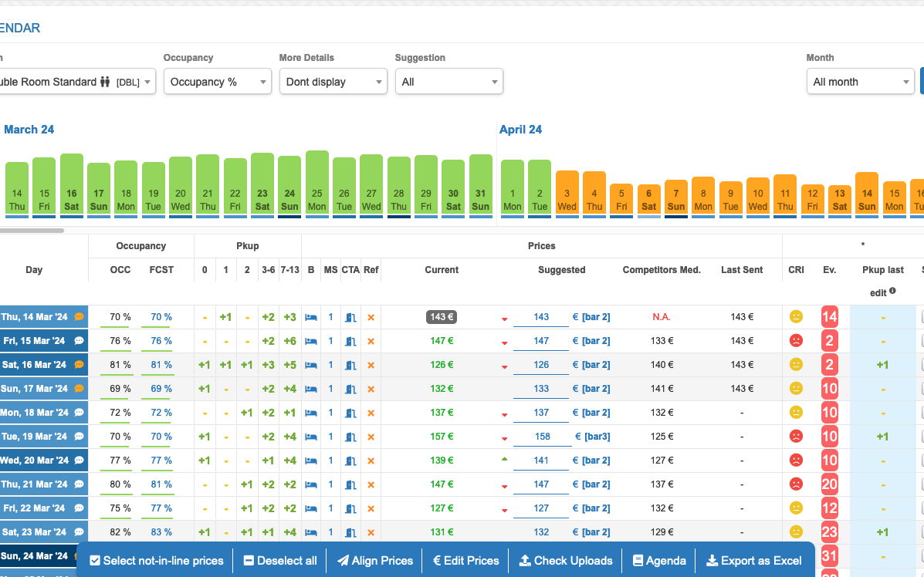The width and height of the screenshot is (924, 577).
Task: Click Export as Excel
Action: (753, 561)
